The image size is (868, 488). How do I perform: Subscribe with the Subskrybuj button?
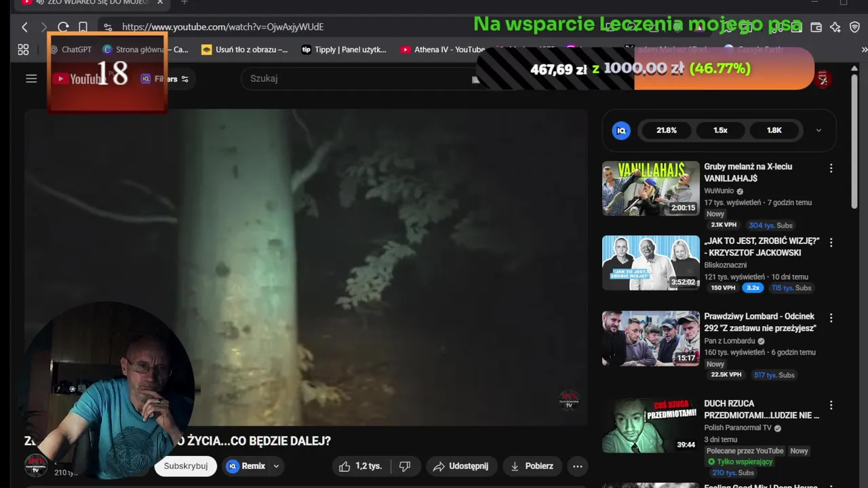click(186, 466)
